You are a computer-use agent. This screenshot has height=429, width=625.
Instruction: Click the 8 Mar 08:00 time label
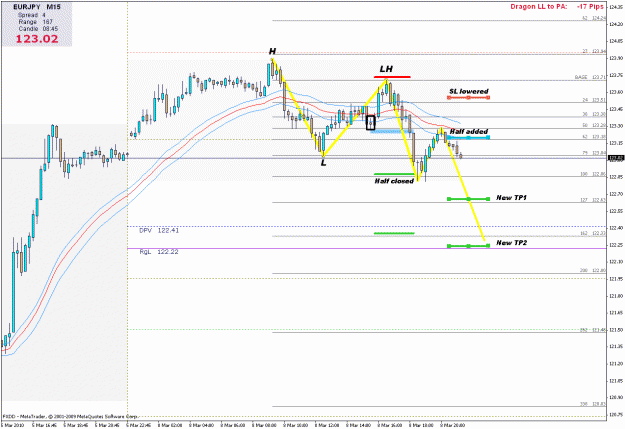tap(264, 425)
